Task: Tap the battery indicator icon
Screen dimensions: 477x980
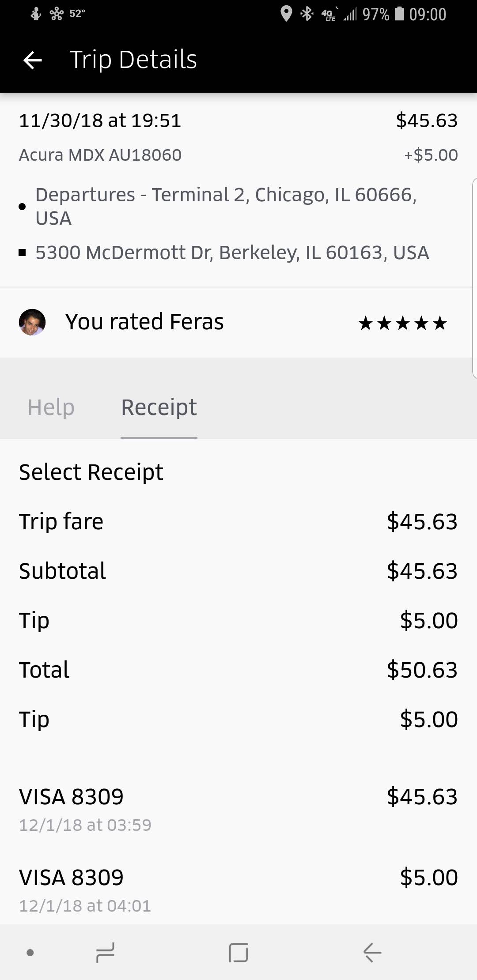Action: pyautogui.click(x=399, y=14)
